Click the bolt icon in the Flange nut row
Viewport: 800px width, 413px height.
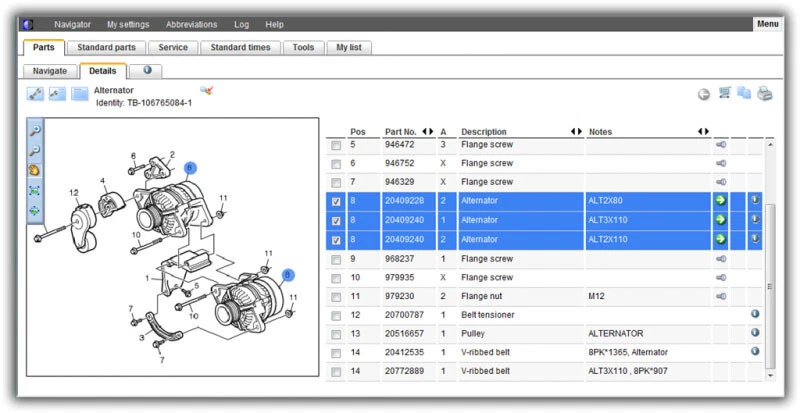(721, 296)
